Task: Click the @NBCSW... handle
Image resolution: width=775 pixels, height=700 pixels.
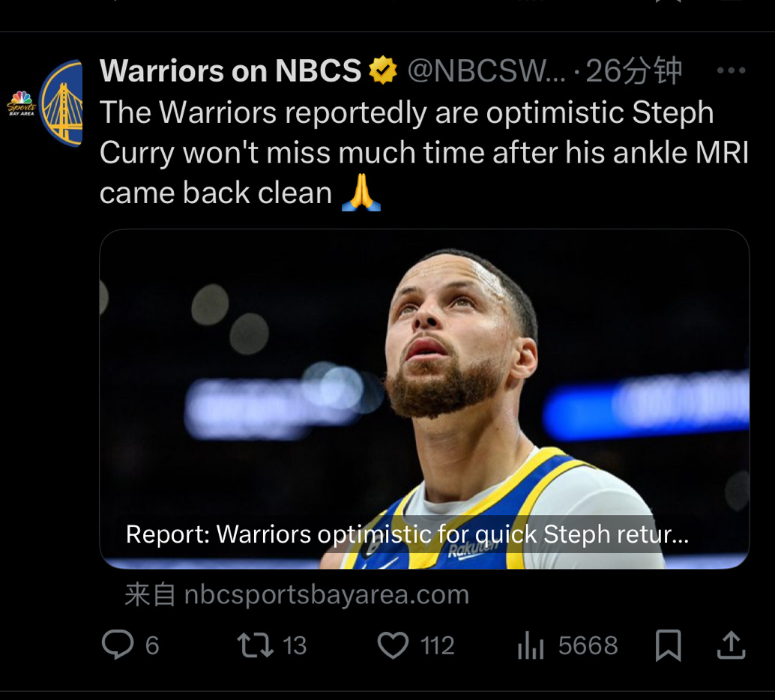Action: point(486,71)
